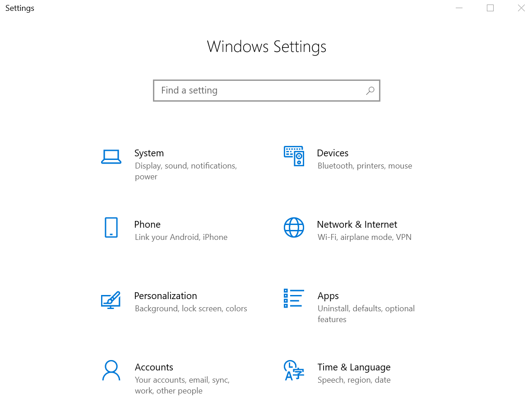The height and width of the screenshot is (412, 532).
Task: Select the Apps title text
Action: coord(328,296)
